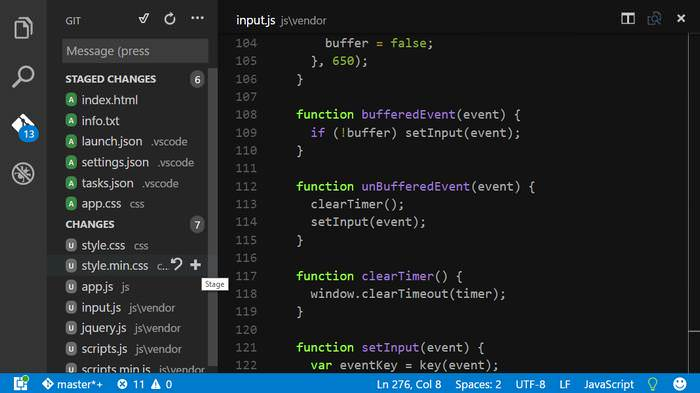Image resolution: width=700 pixels, height=393 pixels.
Task: Close the input.js editor
Action: pos(681,18)
